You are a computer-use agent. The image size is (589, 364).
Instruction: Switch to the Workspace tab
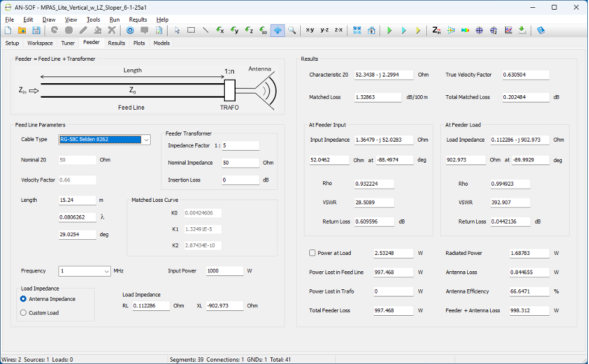coord(40,43)
